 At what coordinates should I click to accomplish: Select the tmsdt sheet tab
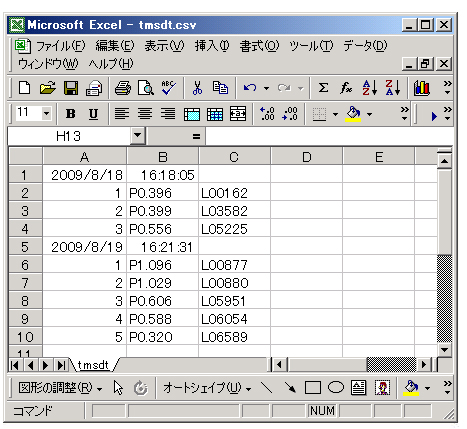click(93, 365)
